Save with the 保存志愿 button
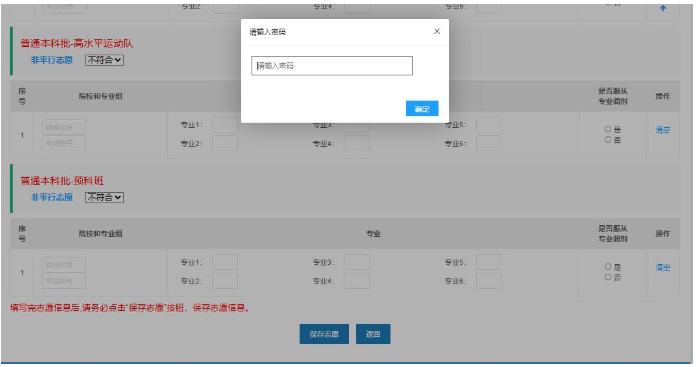 [x=324, y=334]
